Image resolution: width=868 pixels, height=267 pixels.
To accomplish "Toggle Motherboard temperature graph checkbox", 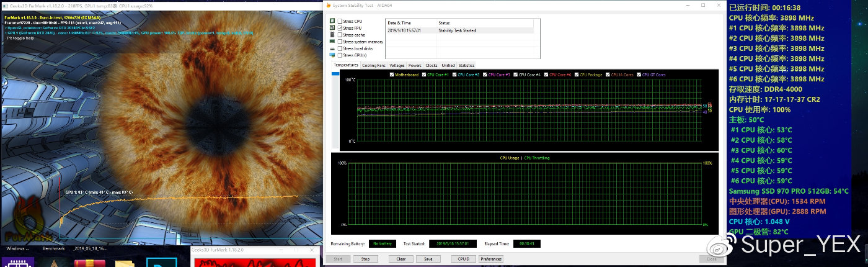I will point(391,75).
